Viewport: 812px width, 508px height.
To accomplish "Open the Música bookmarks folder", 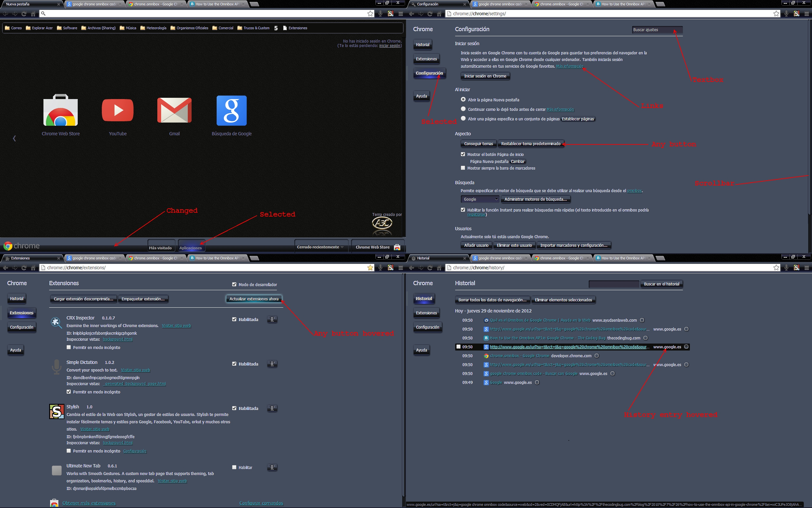I will tap(128, 28).
